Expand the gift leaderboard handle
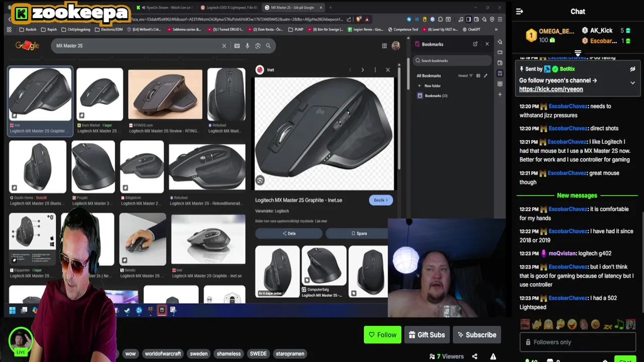The width and height of the screenshot is (644, 362). point(578,53)
